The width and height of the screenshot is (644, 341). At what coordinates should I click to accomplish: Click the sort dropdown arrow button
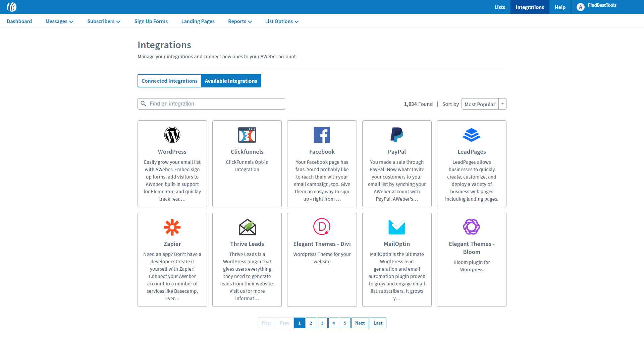[x=502, y=104]
